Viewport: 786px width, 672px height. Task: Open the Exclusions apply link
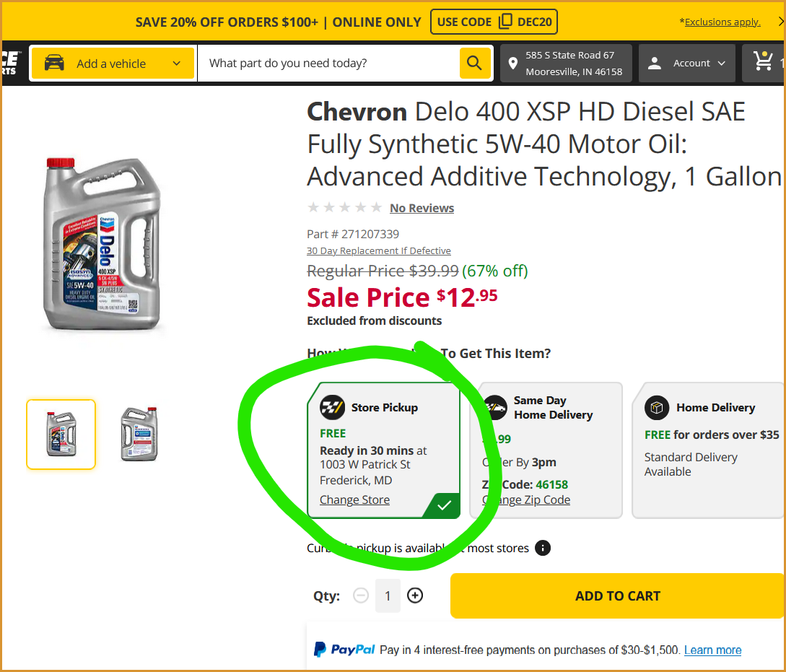tap(722, 22)
